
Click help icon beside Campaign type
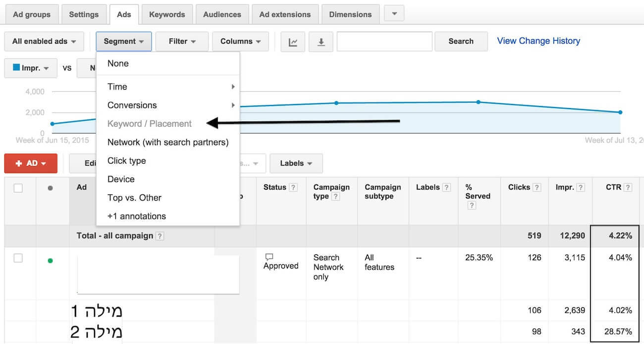pos(335,197)
